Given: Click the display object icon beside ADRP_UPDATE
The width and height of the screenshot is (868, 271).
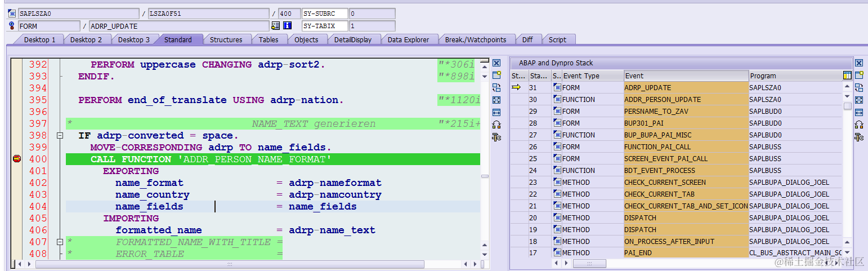Looking at the screenshot, I should point(275,25).
